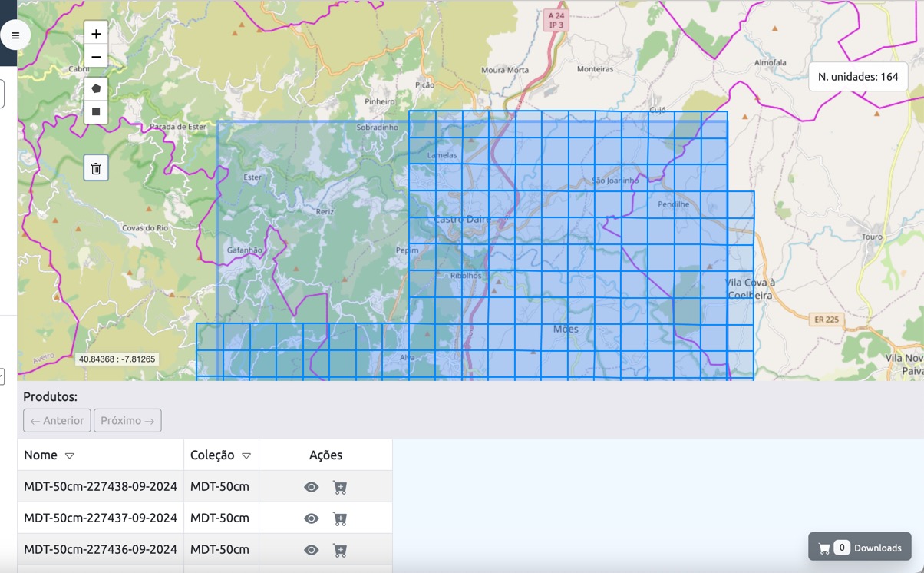The image size is (924, 573).
Task: Zoom in on the map
Action: (x=96, y=34)
